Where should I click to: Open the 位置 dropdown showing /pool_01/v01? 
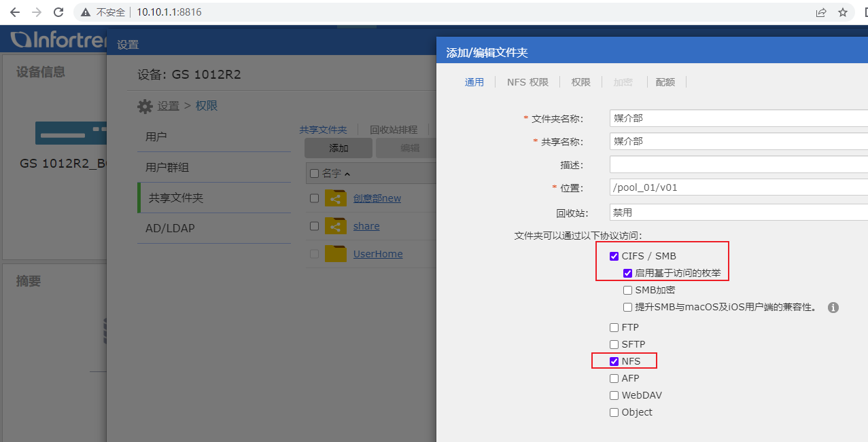738,187
